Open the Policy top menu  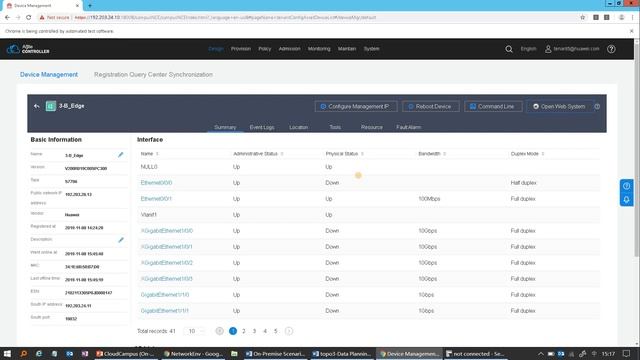264,49
